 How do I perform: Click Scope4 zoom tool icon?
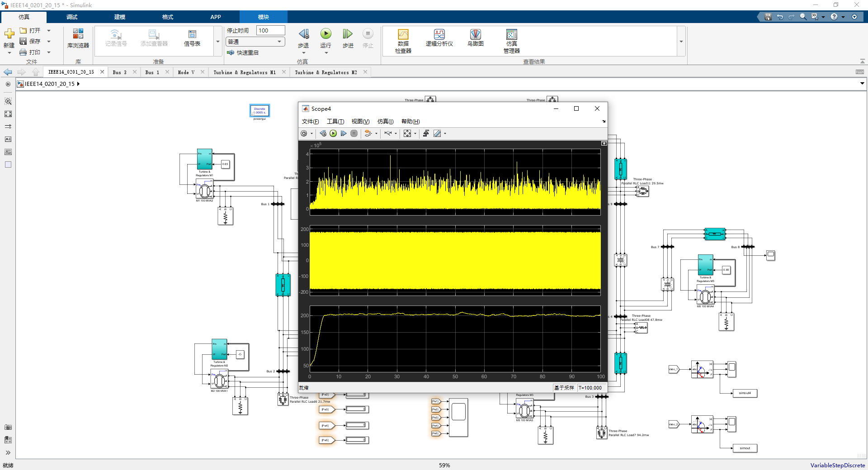[x=388, y=133]
